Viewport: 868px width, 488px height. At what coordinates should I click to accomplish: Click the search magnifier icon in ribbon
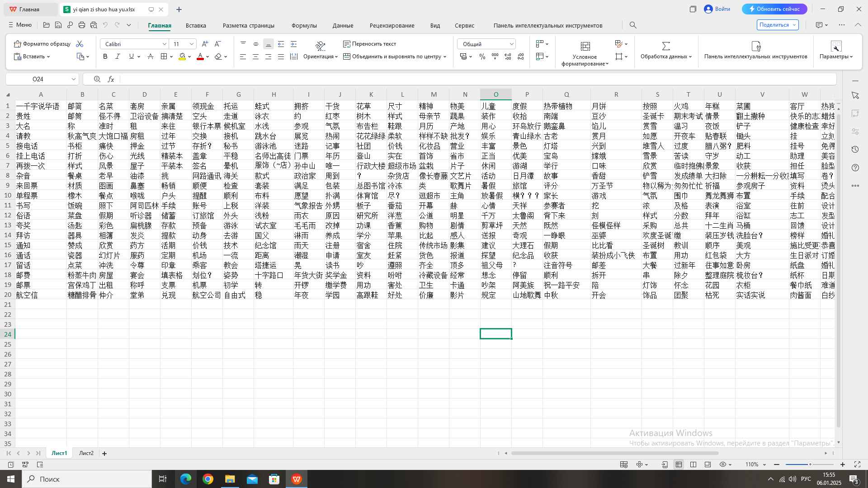click(x=633, y=25)
